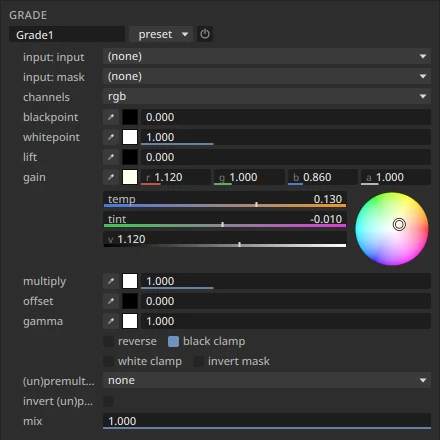Click the blackpoint value field 0.000

pyautogui.click(x=286, y=117)
